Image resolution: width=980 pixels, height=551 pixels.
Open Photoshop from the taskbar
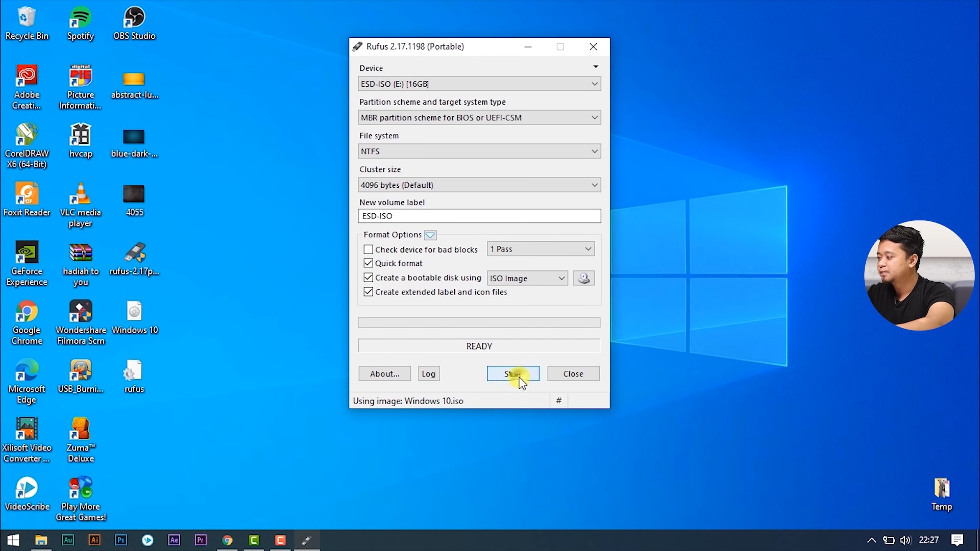click(x=121, y=540)
